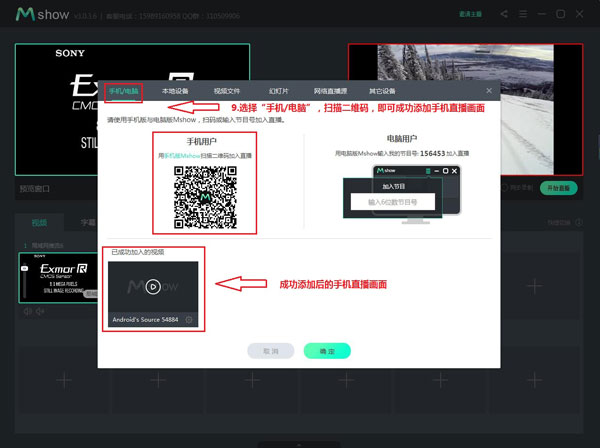
Task: Click the 预览窗口 label under the preview
Action: click(35, 189)
